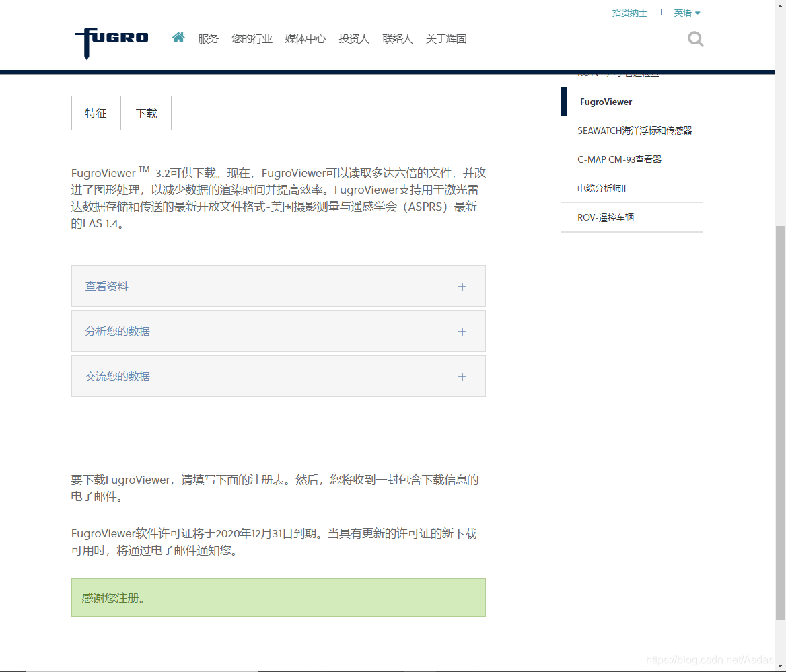Click the vertical page scrollbar thumb

tap(780, 423)
